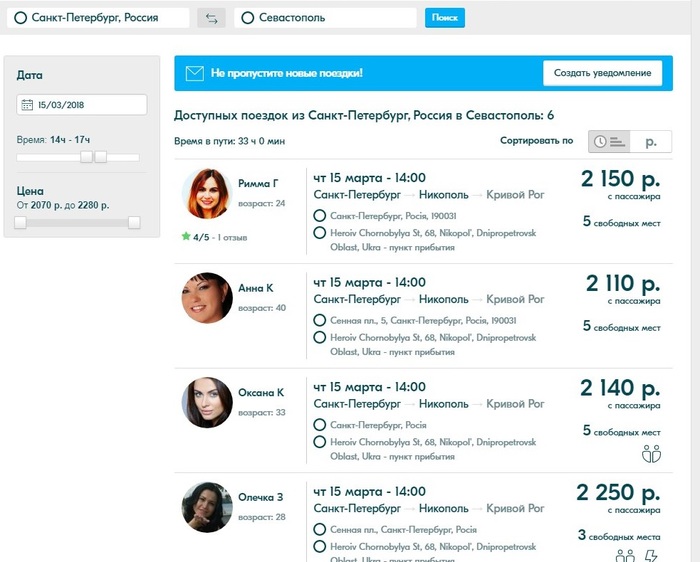The width and height of the screenshot is (700, 562).
Task: Sort trips by departure time clock toggle
Action: 608,142
